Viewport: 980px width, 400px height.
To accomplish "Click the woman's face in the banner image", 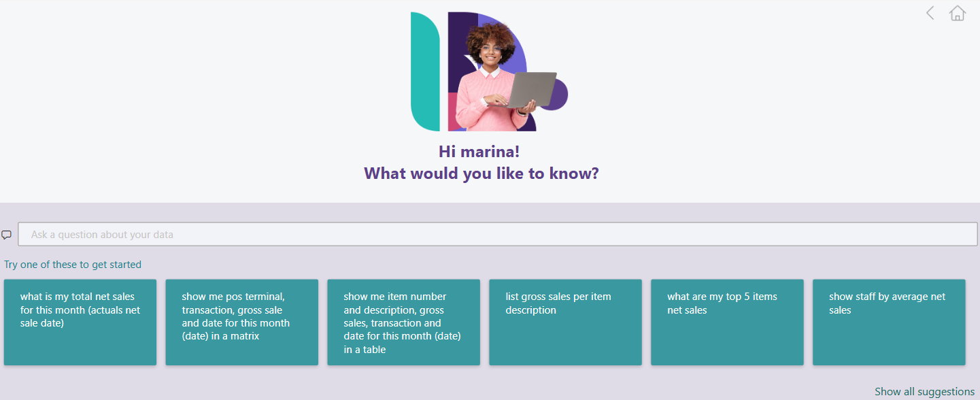I will click(x=490, y=52).
